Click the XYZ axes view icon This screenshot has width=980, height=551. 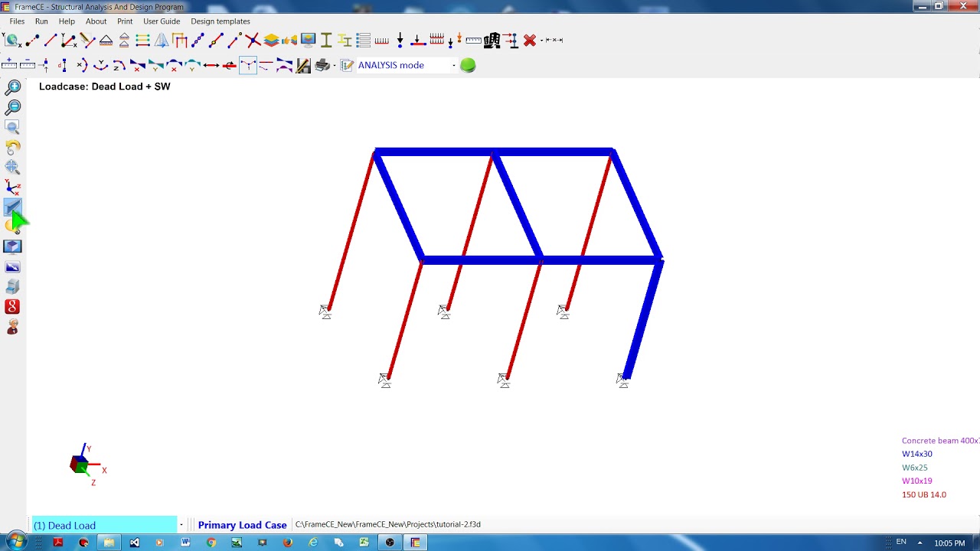click(13, 187)
